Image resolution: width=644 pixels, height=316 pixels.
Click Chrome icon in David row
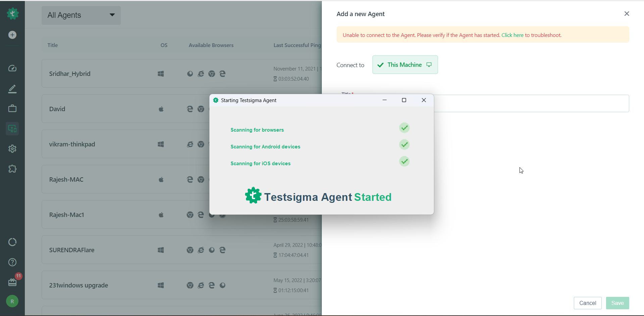coord(201,109)
